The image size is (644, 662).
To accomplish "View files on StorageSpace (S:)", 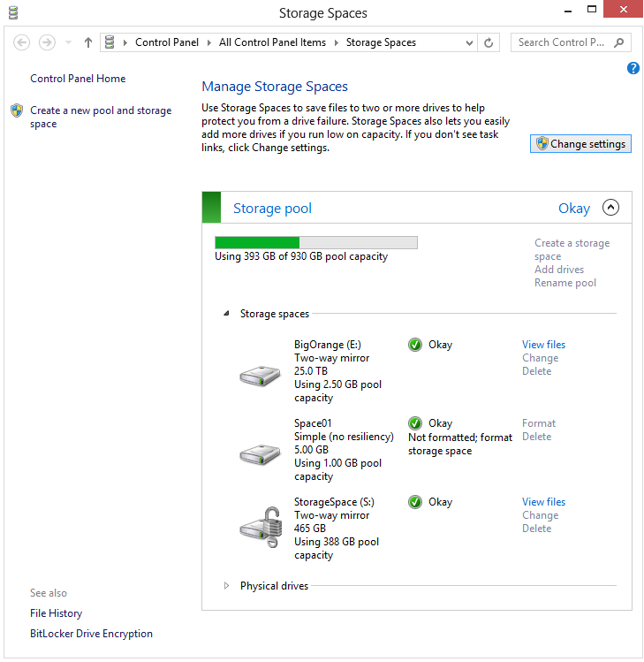I will [543, 502].
